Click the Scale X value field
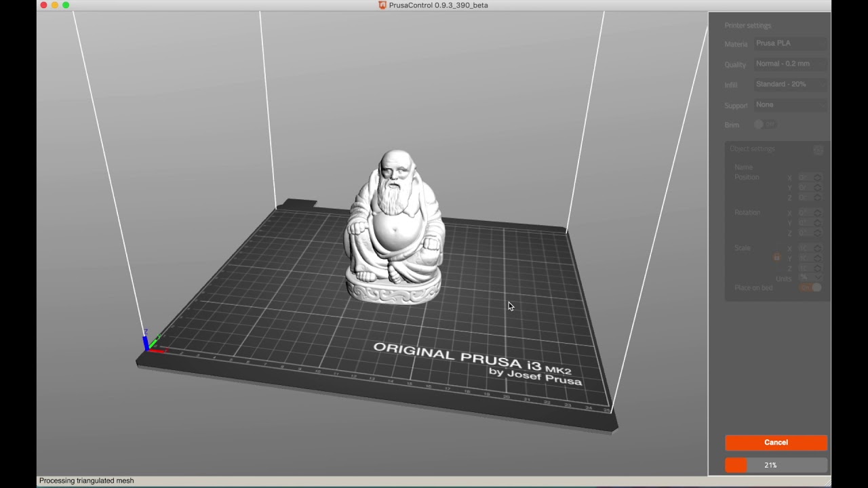The height and width of the screenshot is (488, 868). point(810,249)
